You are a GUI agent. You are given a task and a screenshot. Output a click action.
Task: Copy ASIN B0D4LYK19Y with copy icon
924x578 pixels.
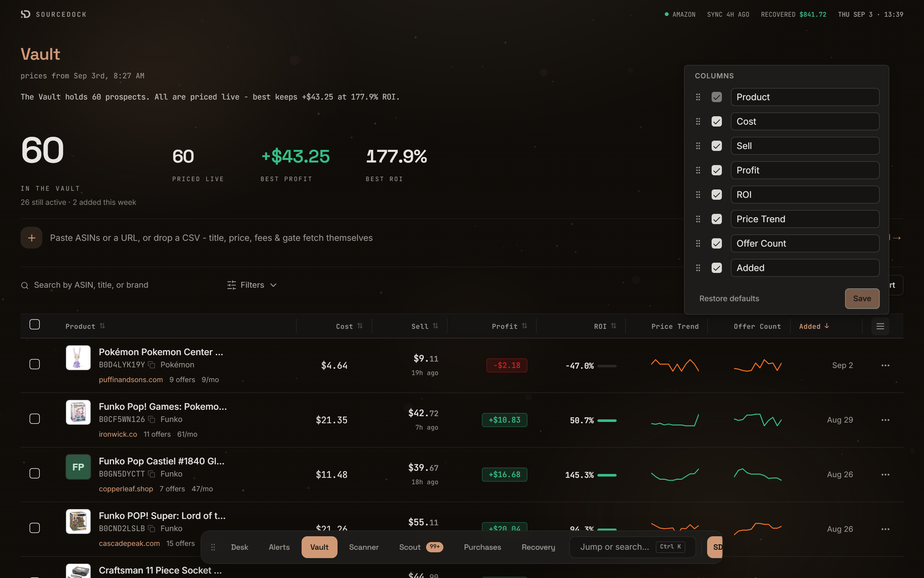tap(151, 365)
